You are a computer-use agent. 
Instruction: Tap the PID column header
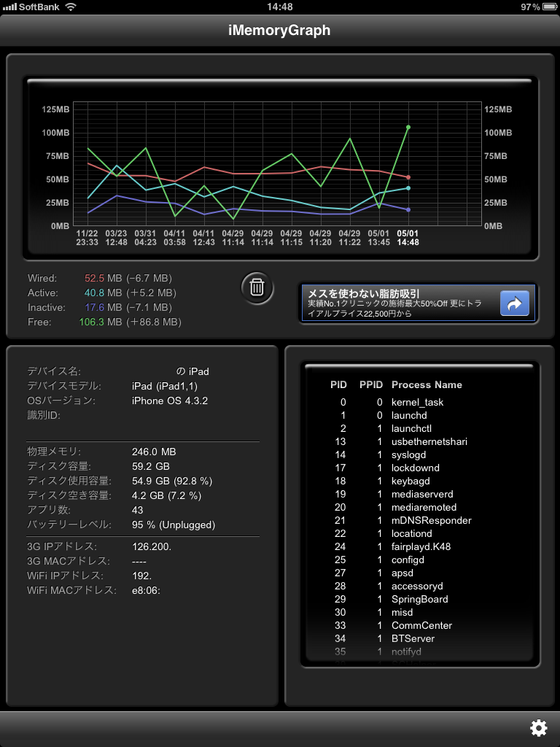pos(338,384)
